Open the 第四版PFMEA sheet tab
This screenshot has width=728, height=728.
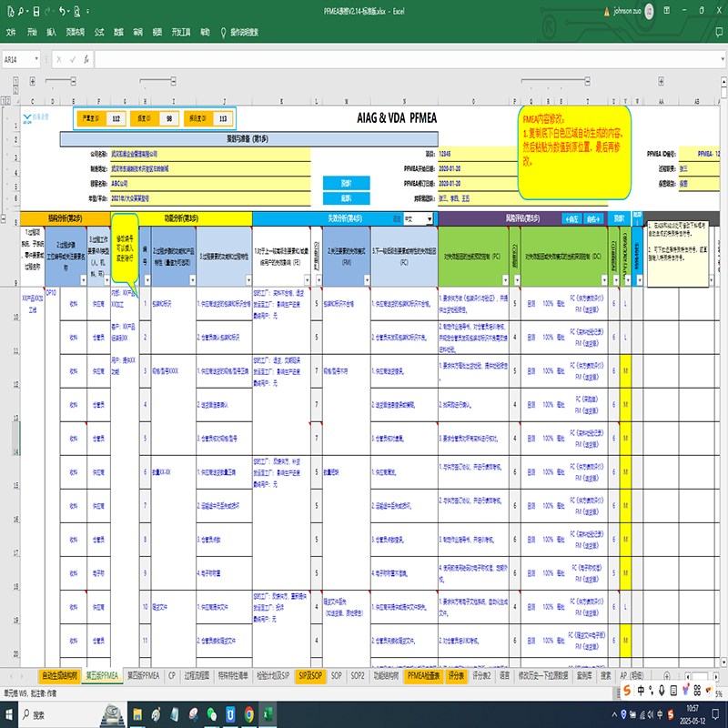coord(143,675)
